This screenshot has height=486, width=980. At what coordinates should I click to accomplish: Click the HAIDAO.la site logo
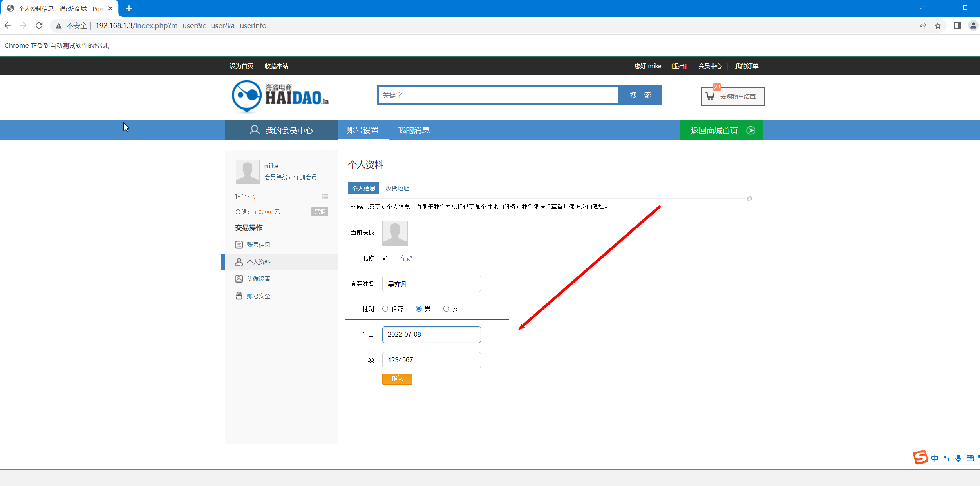pos(280,96)
